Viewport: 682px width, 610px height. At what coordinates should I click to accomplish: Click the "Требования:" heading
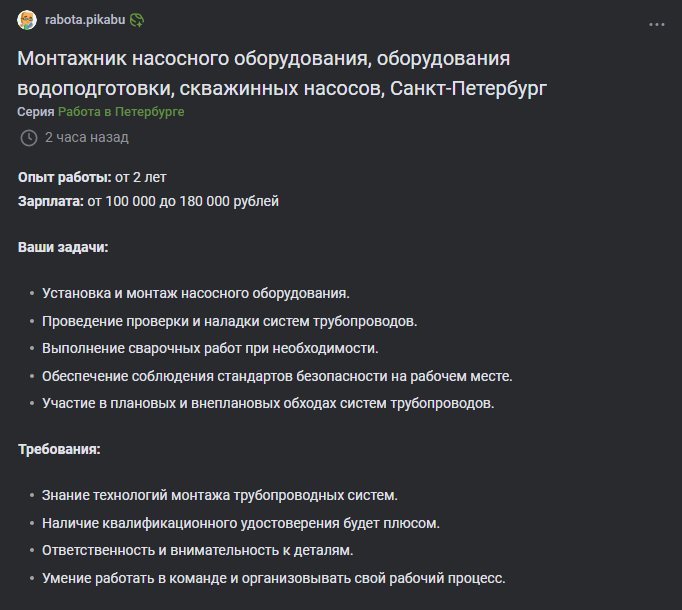(59, 449)
